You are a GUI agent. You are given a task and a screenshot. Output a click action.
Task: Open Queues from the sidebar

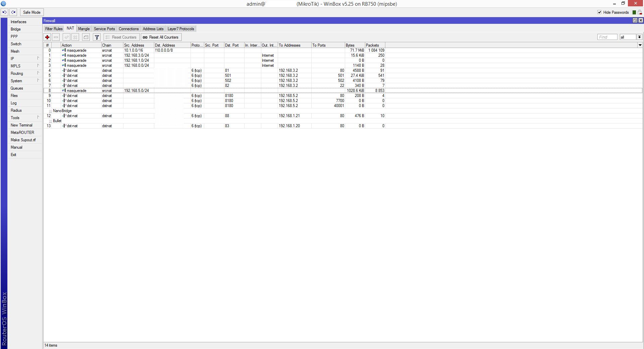click(x=25, y=88)
